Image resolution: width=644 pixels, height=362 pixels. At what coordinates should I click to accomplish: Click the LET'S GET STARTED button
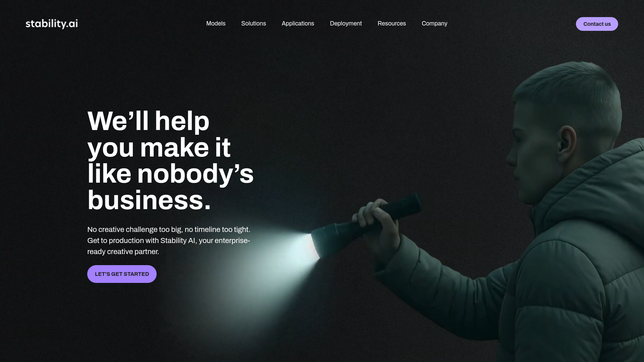tap(122, 274)
